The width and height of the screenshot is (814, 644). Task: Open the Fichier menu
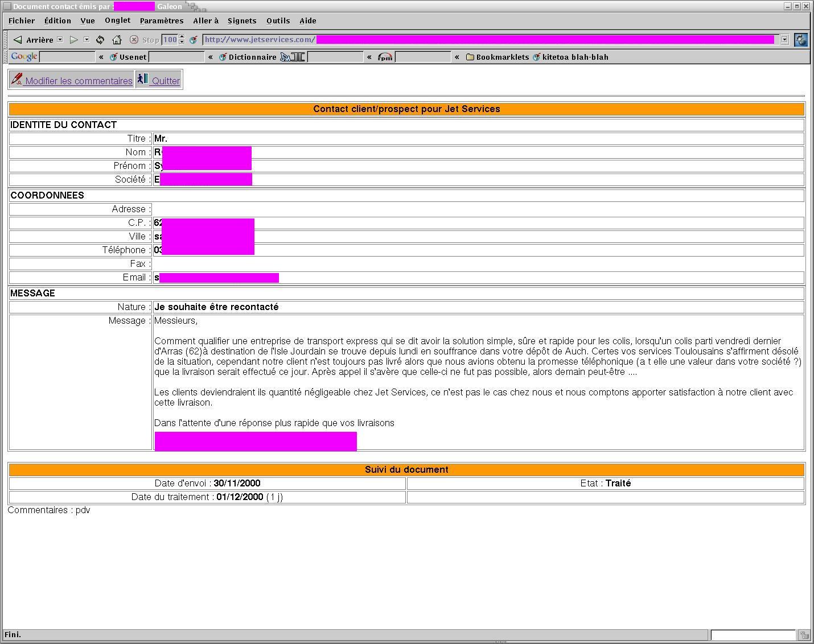click(x=22, y=21)
